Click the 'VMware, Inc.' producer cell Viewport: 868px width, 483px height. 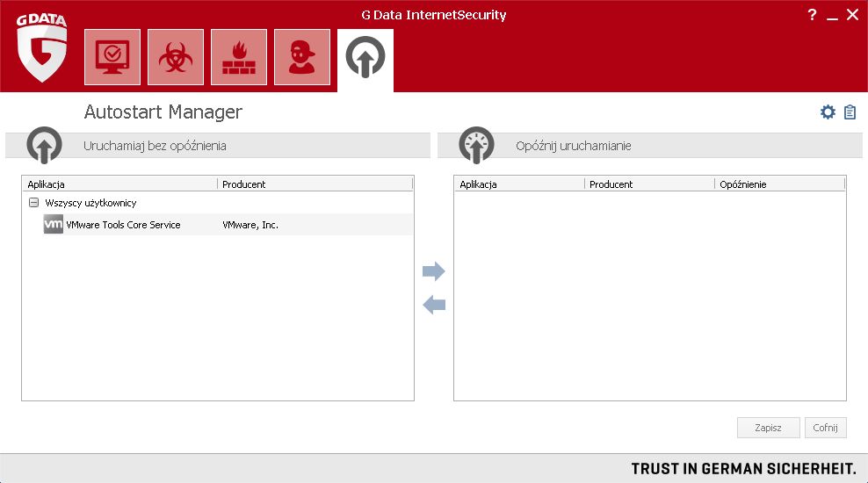coord(250,225)
